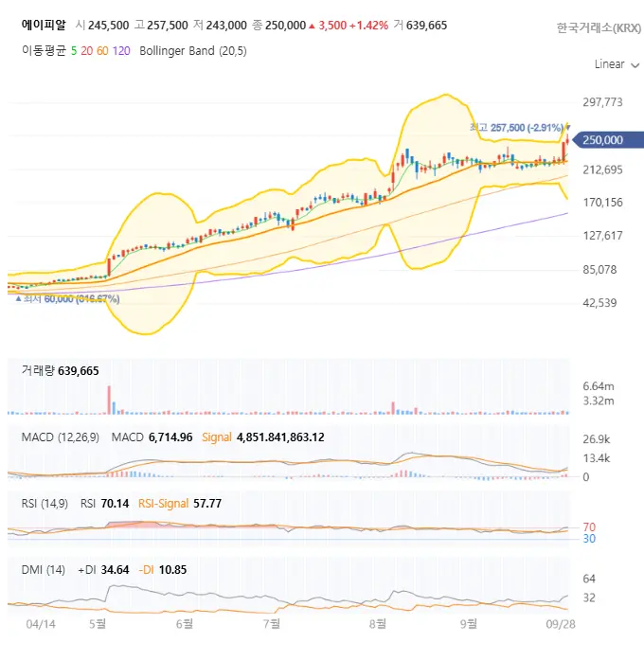Click the current price tag 250,000

[x=608, y=140]
